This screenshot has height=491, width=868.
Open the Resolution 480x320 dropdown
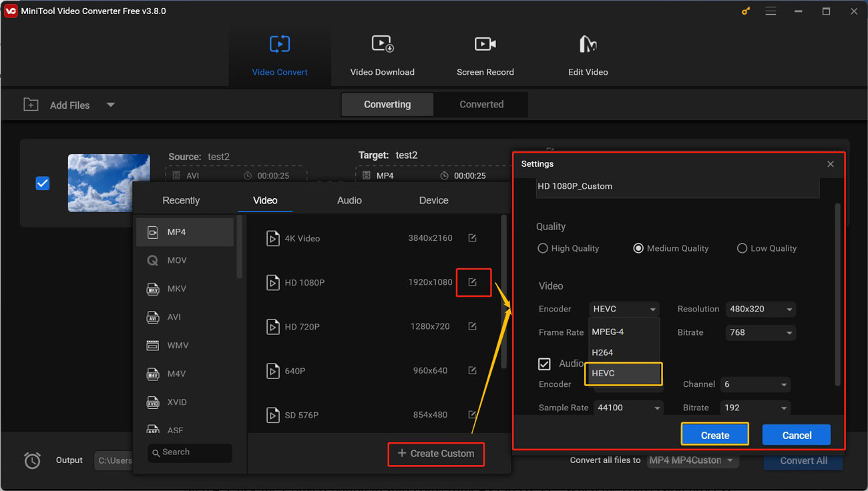pos(761,309)
